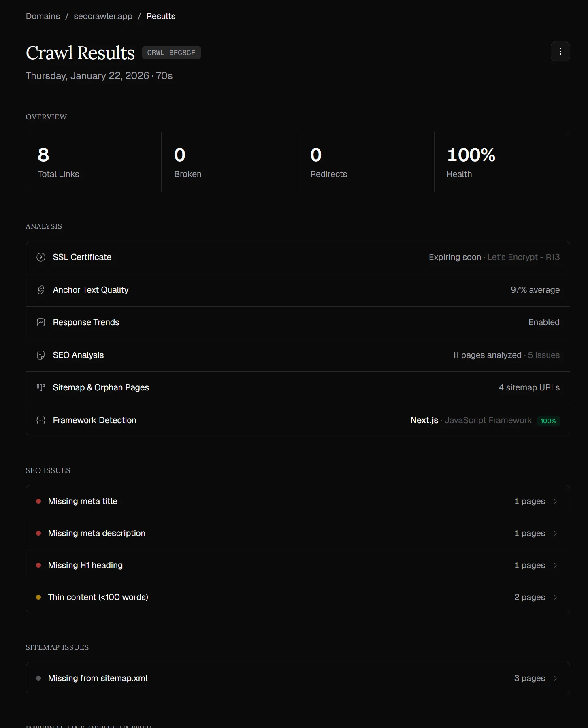The image size is (588, 728).
Task: Click the Response Trends chart icon
Action: [41, 322]
